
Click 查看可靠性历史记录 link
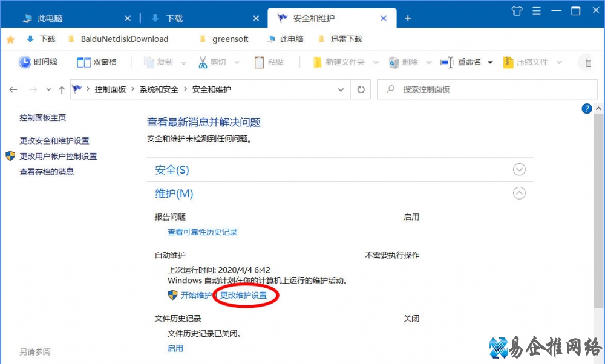tap(203, 232)
